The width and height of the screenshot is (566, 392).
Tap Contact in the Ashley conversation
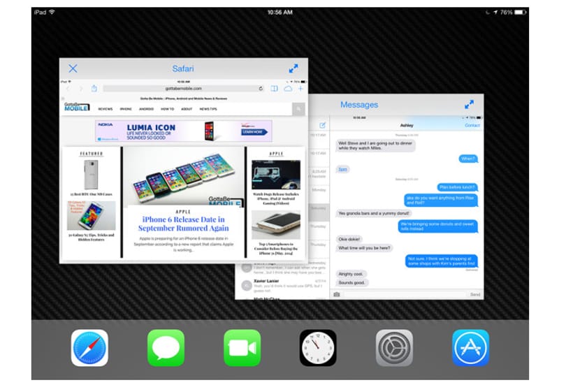pos(472,125)
